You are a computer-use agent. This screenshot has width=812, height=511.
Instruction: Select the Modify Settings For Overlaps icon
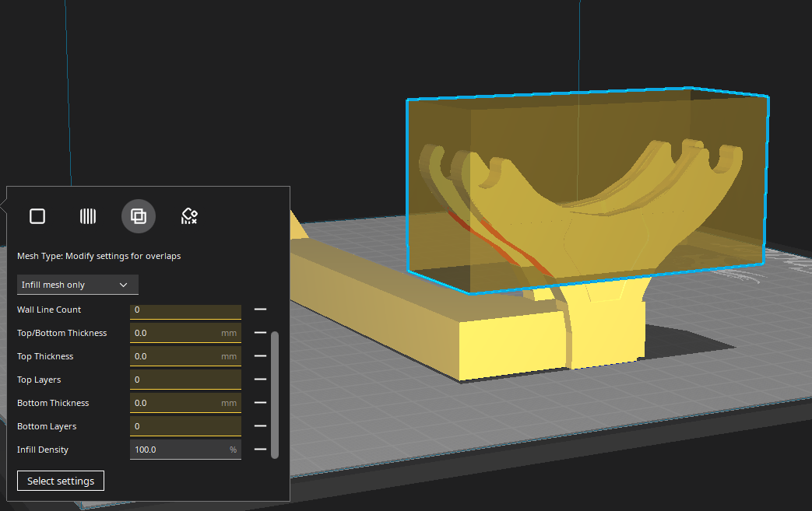tap(138, 215)
